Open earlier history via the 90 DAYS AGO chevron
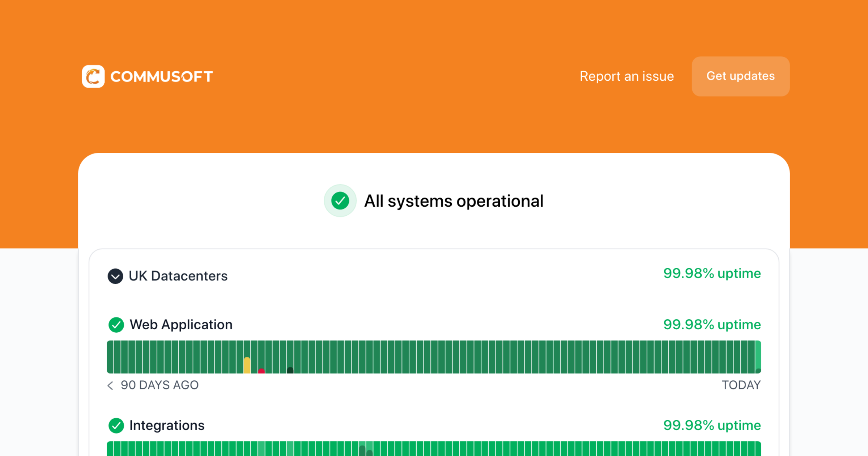This screenshot has height=456, width=868. (x=110, y=386)
